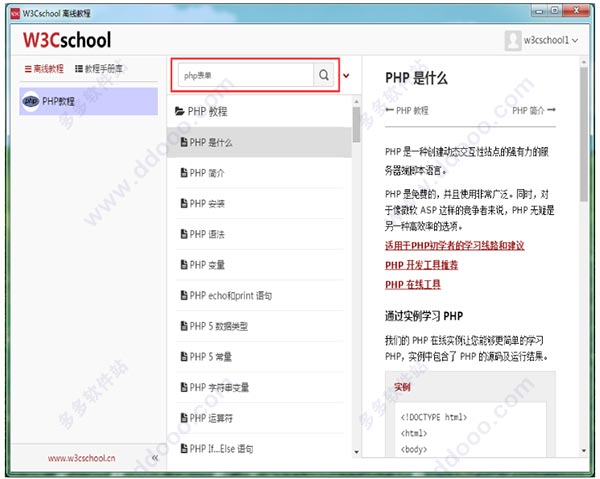Click the chapter list scrollbar thumb
The height and width of the screenshot is (479, 600).
(356, 124)
